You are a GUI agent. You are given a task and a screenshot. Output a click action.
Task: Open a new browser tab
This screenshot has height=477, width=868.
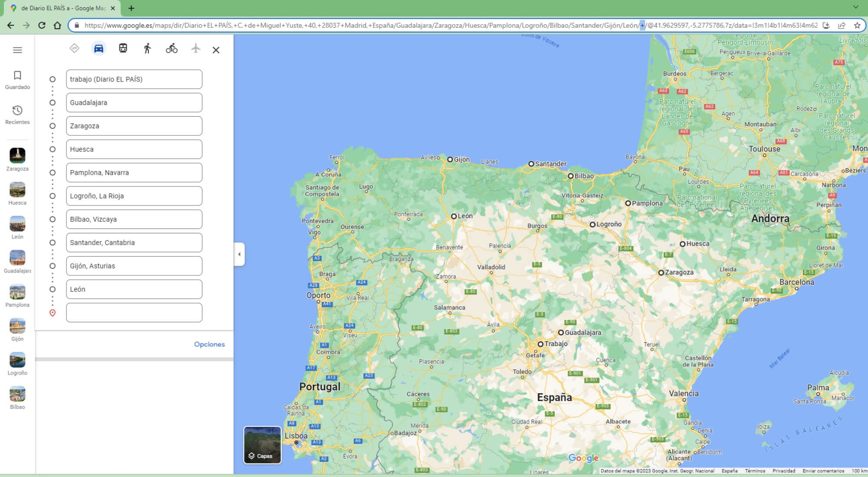[131, 8]
